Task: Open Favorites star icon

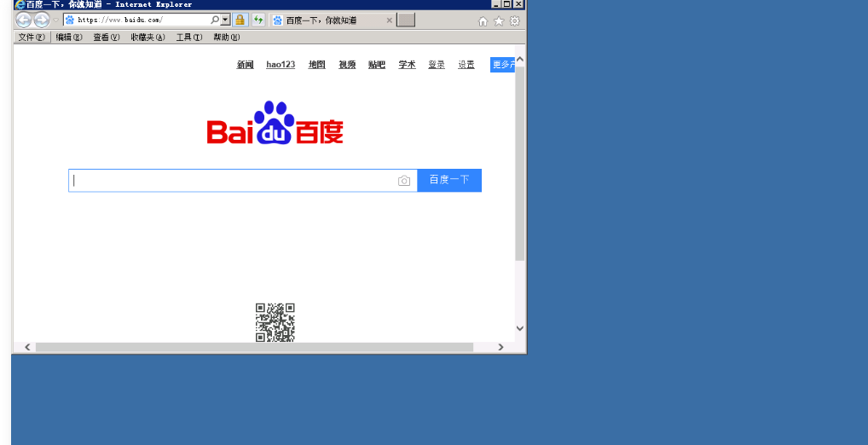Action: [499, 21]
